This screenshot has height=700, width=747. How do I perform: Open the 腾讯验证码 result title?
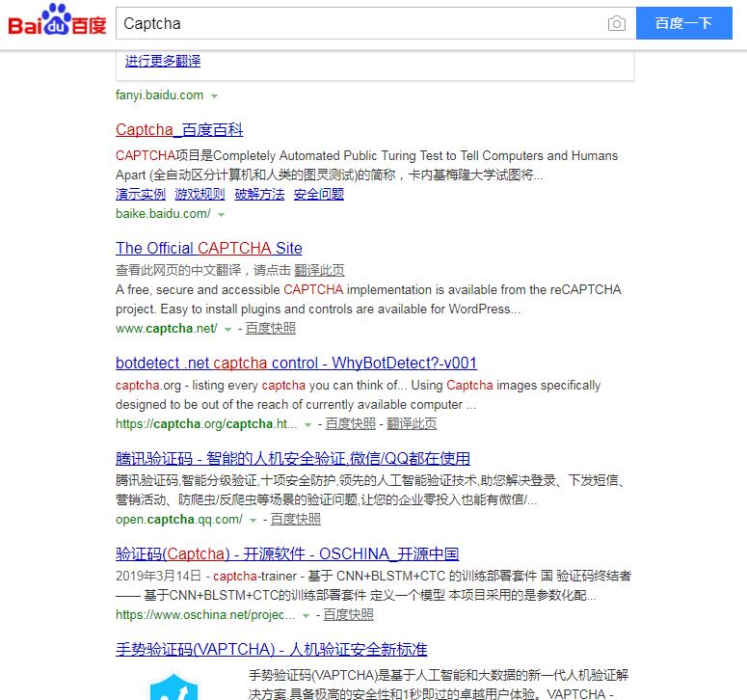(x=292, y=458)
